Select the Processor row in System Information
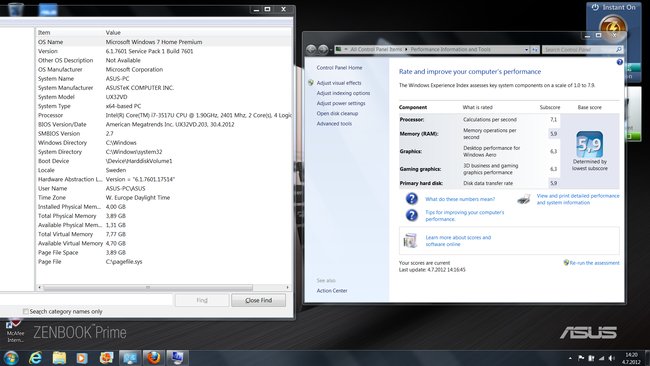Viewport: 650px width, 366px height. (x=164, y=115)
